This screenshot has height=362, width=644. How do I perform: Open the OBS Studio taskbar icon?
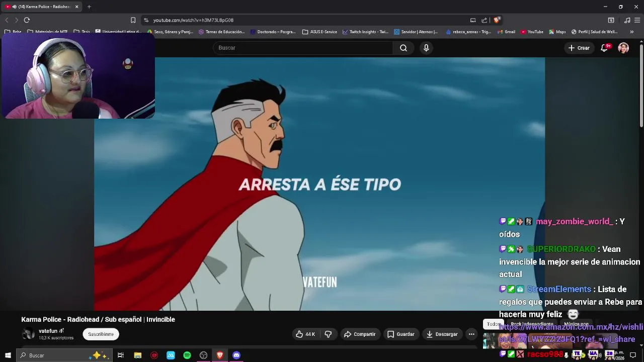[x=203, y=355]
